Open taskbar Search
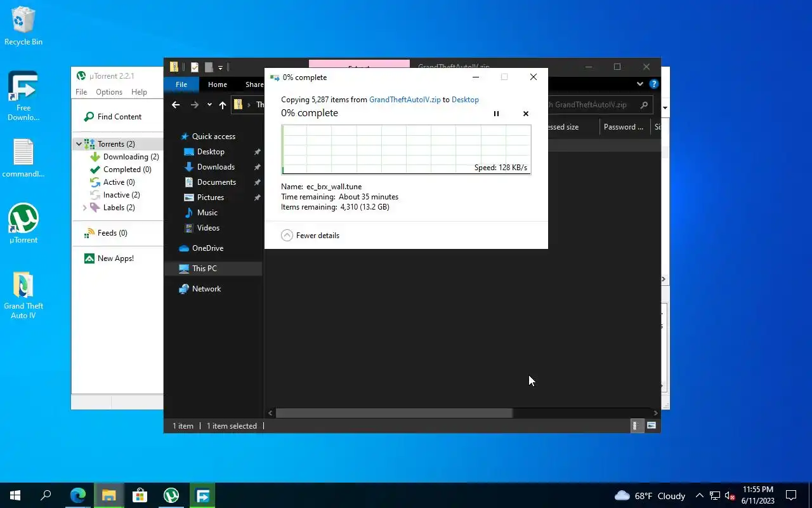The width and height of the screenshot is (812, 508). pos(46,495)
